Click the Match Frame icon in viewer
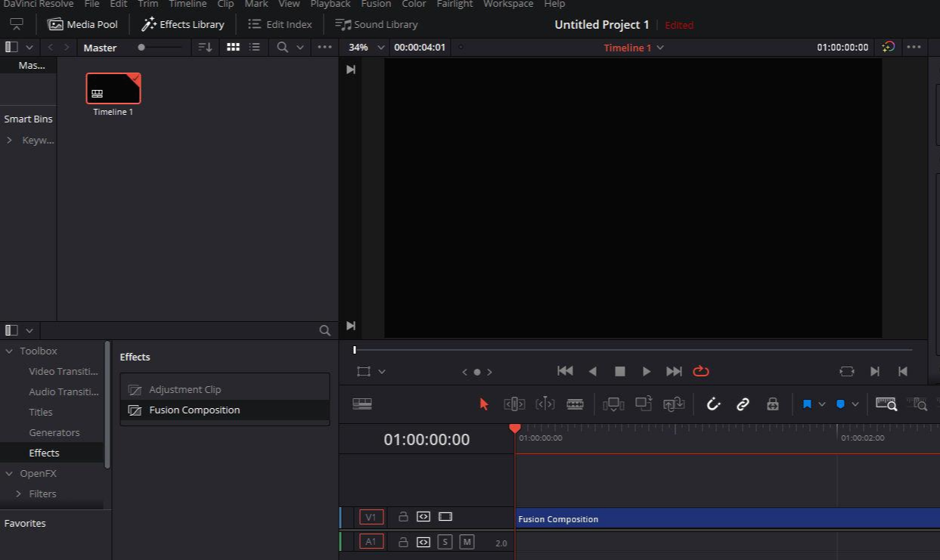 click(847, 371)
